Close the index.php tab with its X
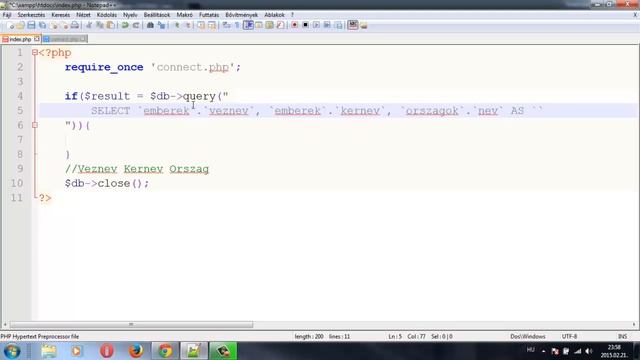Viewport: 640px width, 360px height. pos(37,39)
